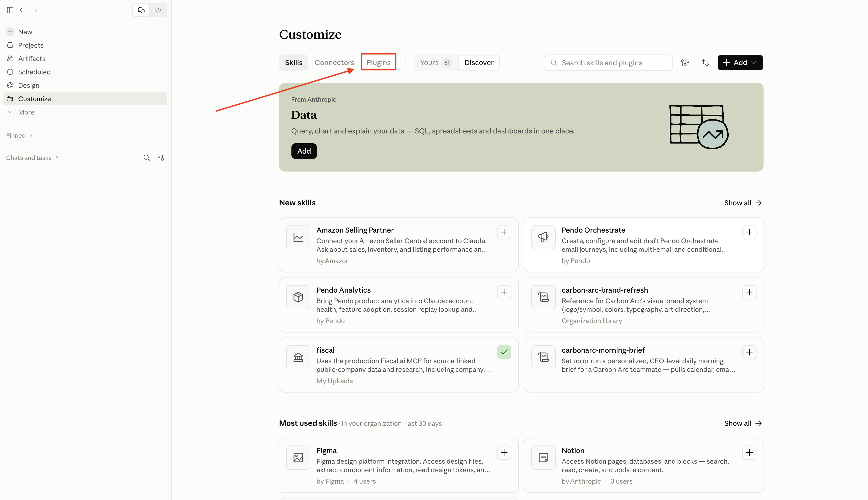Open the Pendo Orchestrate megaphone icon

tap(544, 237)
